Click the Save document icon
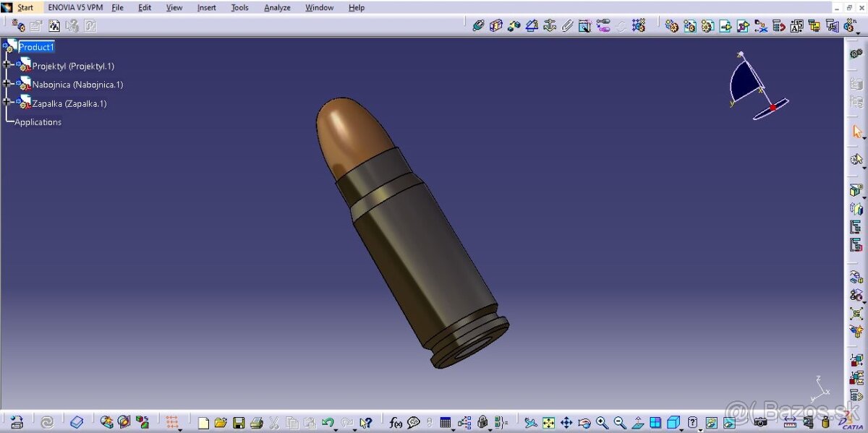Viewport: 868px width, 433px height. coord(239,422)
